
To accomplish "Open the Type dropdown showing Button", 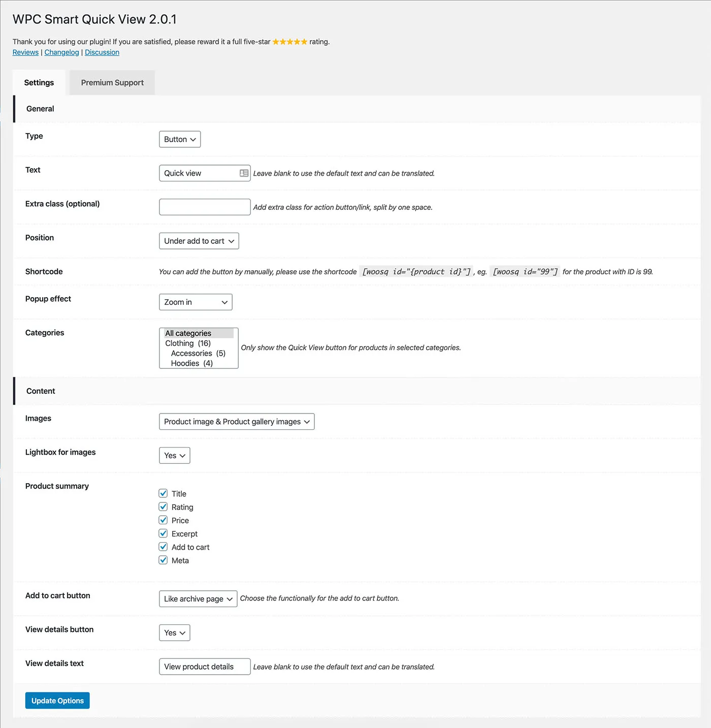I will click(x=180, y=139).
